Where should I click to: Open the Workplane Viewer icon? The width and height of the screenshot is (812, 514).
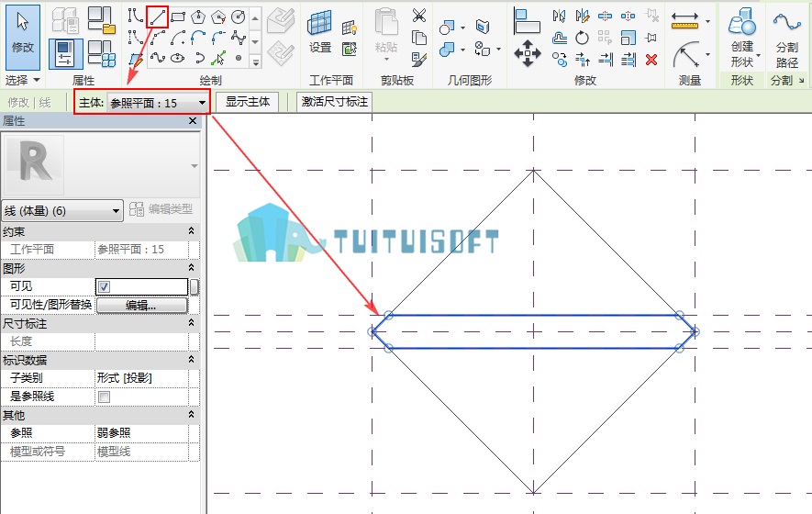click(350, 50)
